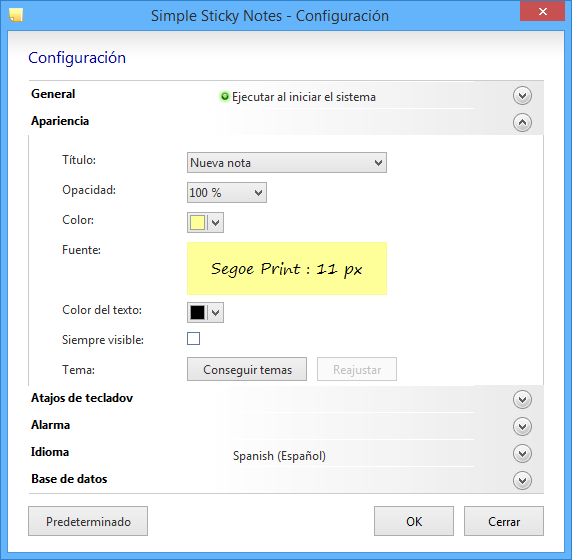The width and height of the screenshot is (572, 560).
Task: Click the Segoe Print font preview box
Action: point(287,269)
